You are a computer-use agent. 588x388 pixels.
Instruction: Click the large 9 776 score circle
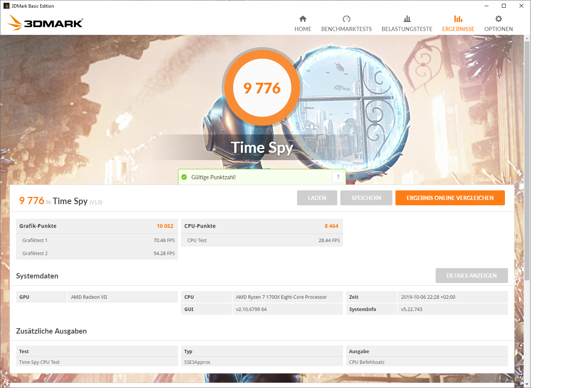click(x=262, y=88)
